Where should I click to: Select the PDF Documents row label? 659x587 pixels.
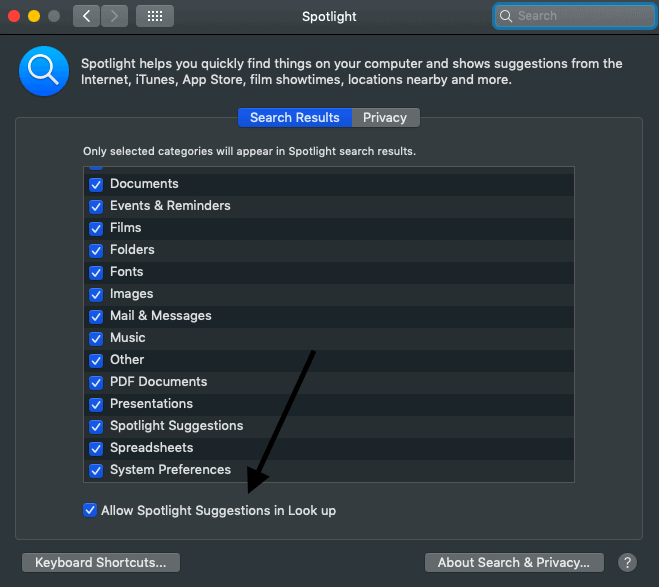click(158, 382)
